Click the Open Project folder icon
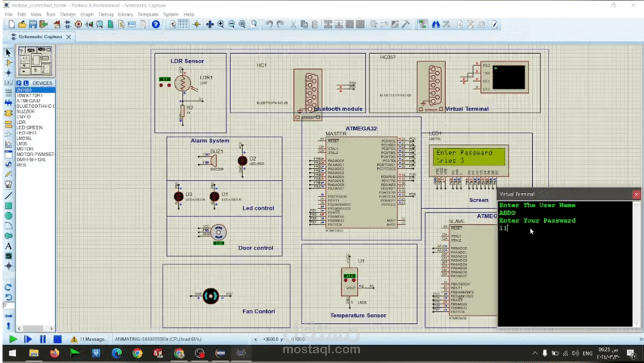 point(22,24)
